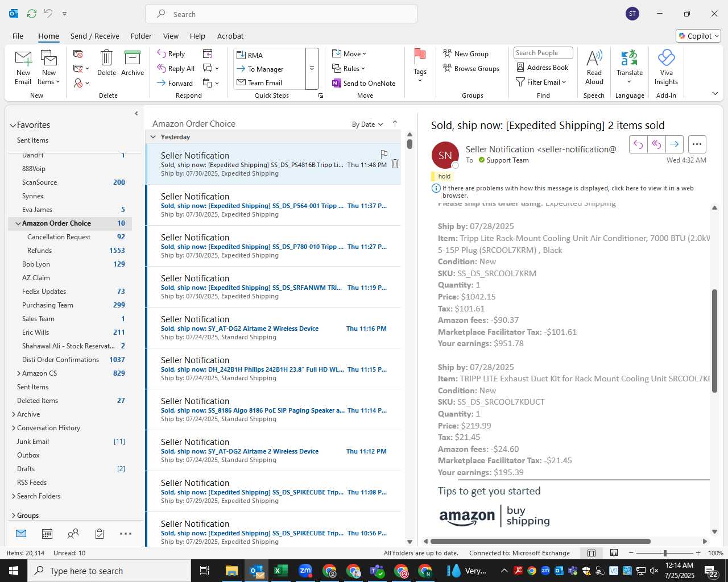Collapse the Yesterday message group
Viewport: 728px width, 582px height.
(x=153, y=137)
